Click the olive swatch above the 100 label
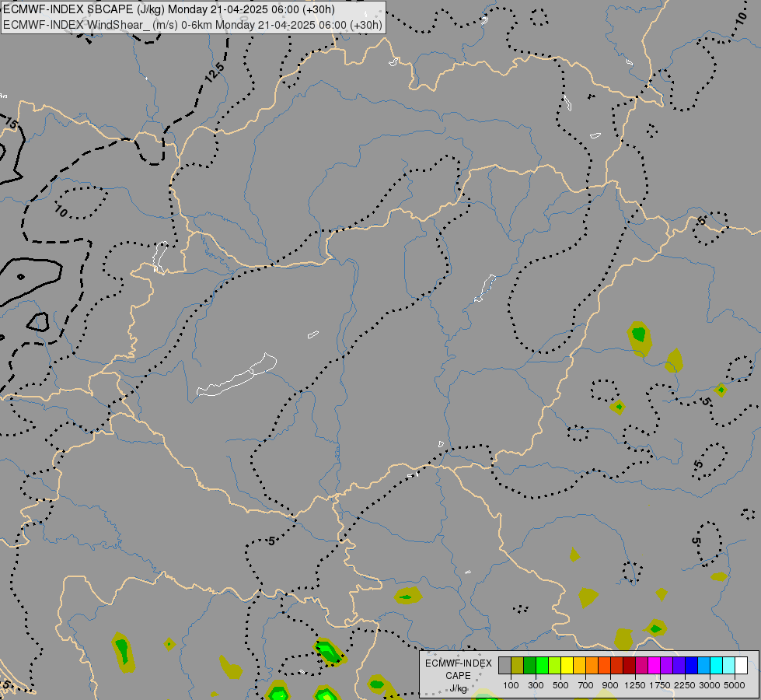The image size is (761, 700). tap(518, 666)
